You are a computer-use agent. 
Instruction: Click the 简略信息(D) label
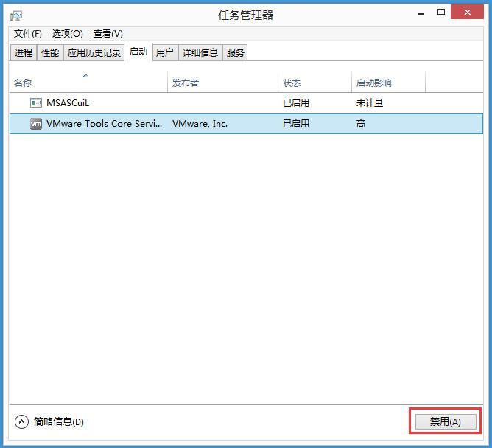[x=59, y=421]
